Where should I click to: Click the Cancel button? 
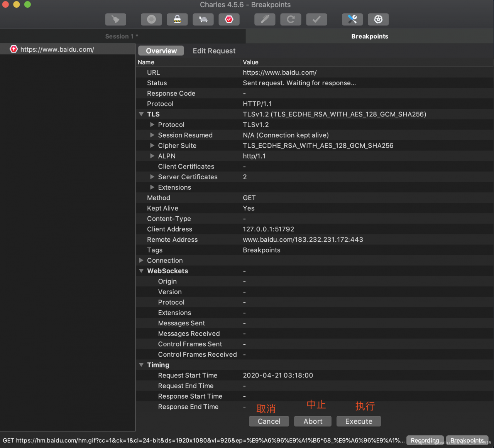(x=269, y=421)
